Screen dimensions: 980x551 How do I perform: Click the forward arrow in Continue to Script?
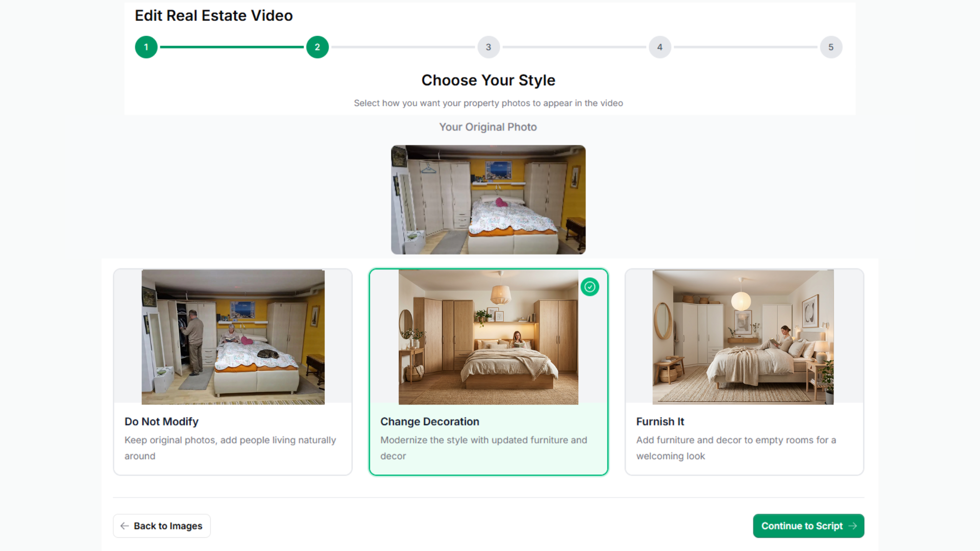[852, 525]
